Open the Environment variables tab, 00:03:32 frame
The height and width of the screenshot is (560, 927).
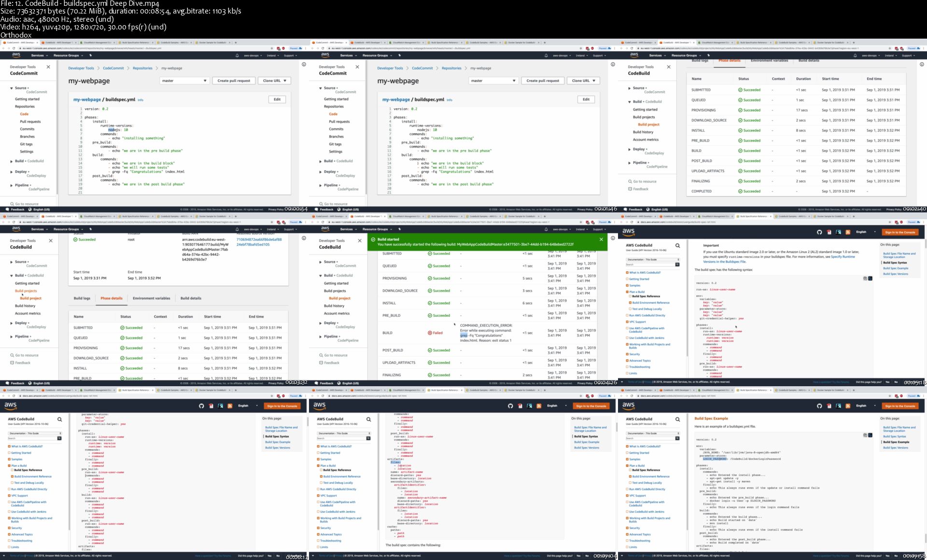pos(152,298)
